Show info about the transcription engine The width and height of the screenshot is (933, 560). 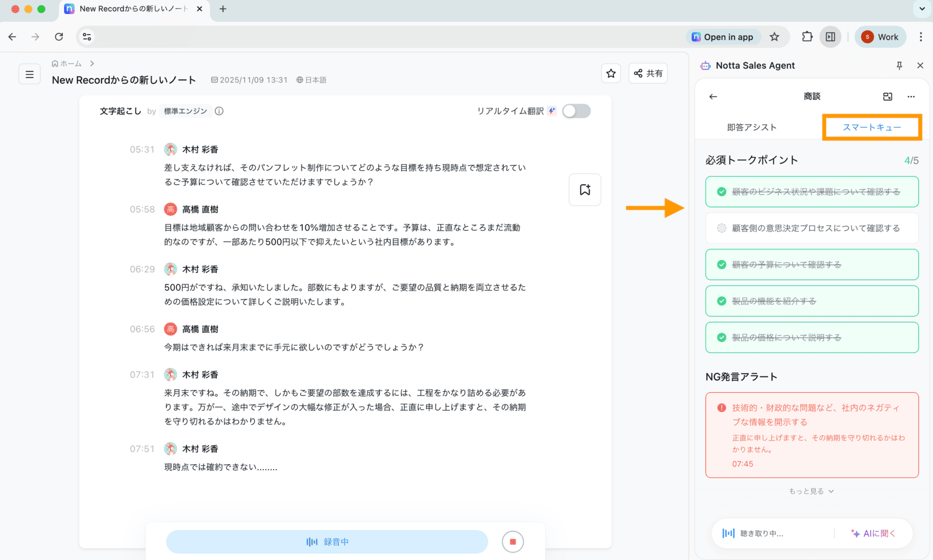(219, 111)
